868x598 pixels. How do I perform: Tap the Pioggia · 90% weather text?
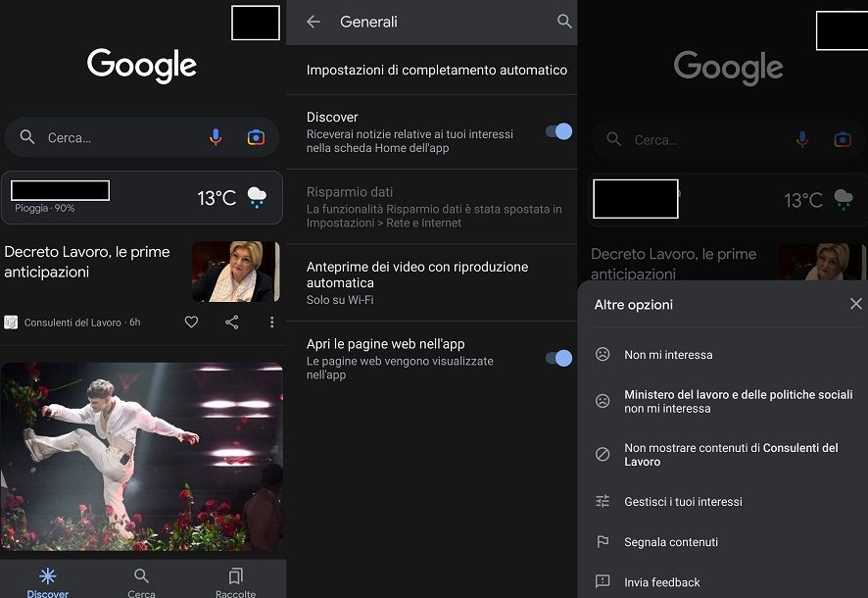[x=45, y=208]
